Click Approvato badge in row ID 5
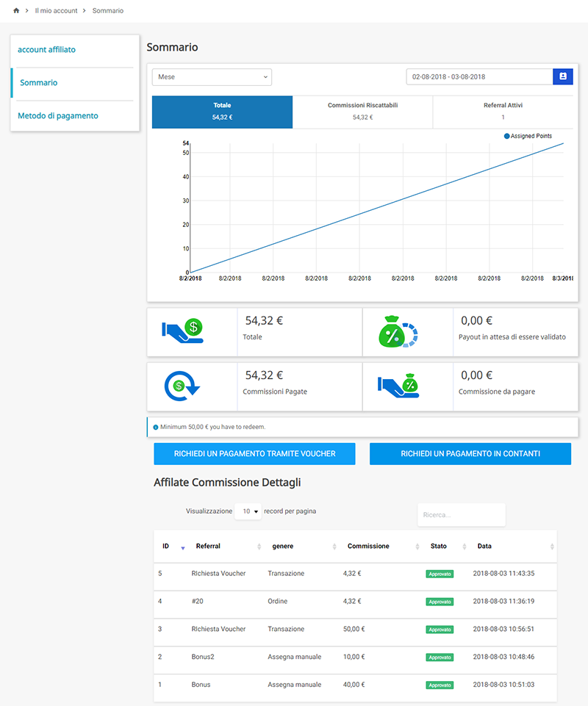The width and height of the screenshot is (588, 706). [x=440, y=574]
